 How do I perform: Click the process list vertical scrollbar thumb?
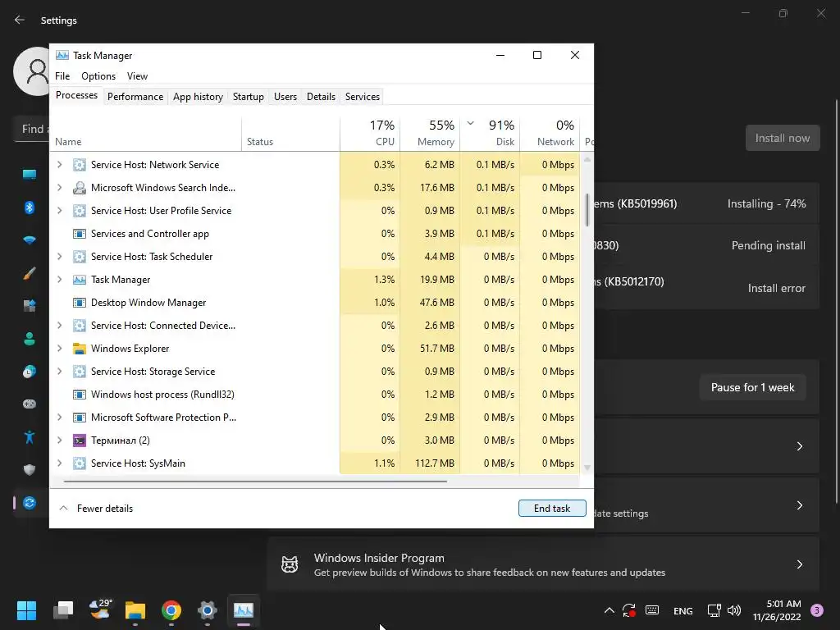[587, 210]
